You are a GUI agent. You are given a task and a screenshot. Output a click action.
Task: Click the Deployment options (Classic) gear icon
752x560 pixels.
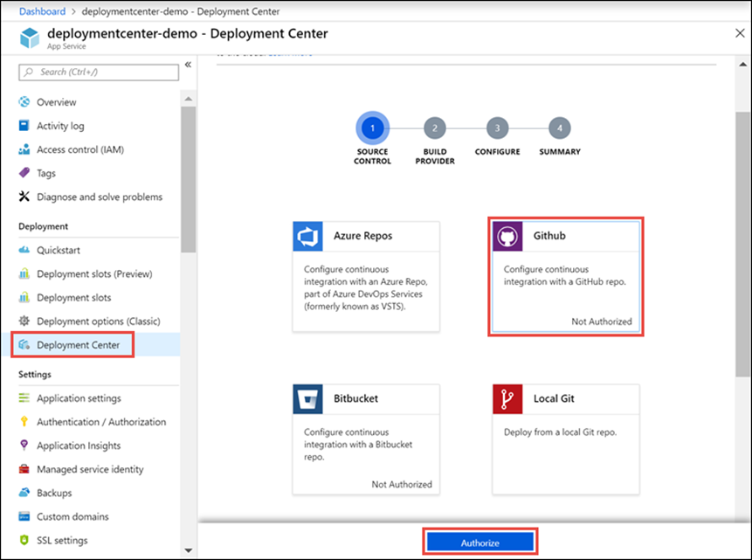coord(24,321)
